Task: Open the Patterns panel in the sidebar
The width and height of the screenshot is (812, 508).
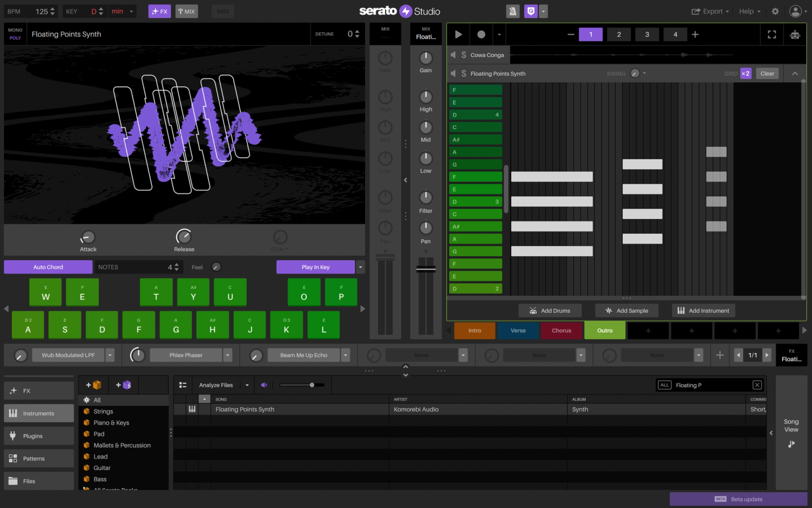Action: coord(38,459)
